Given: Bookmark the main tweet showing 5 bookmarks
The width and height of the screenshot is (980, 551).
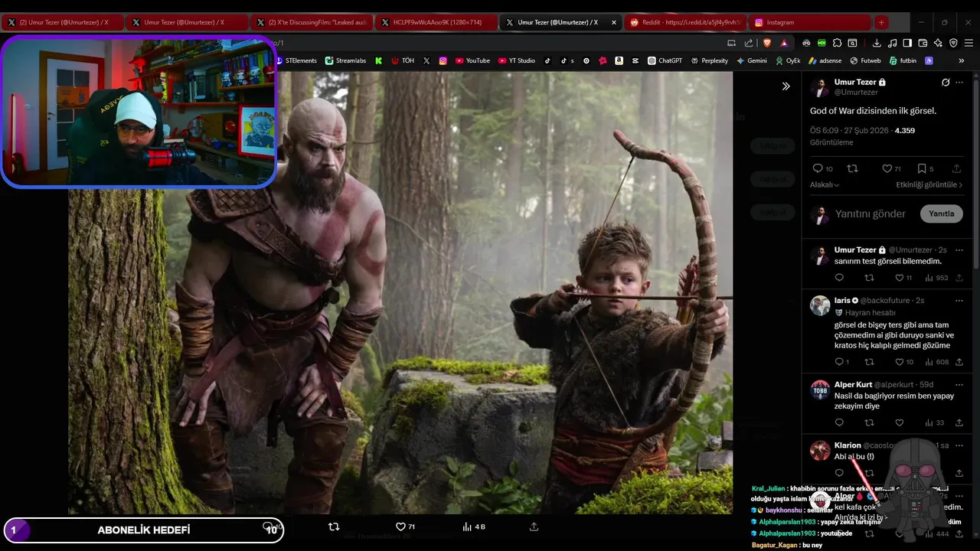Looking at the screenshot, I should pos(925,168).
